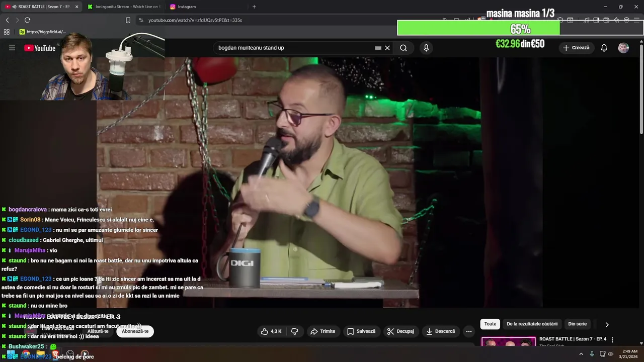
Task: Focus the youtube.com address bar URL
Action: point(195,20)
